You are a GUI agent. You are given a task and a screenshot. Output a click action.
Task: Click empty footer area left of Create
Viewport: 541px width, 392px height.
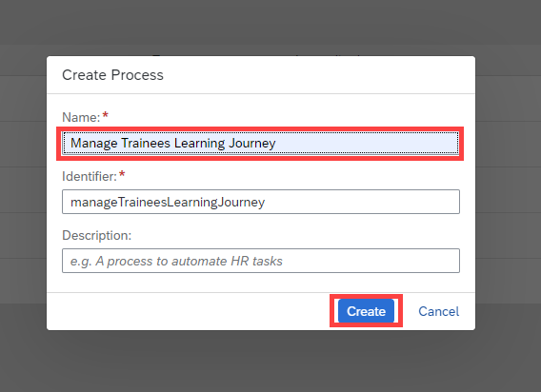[190, 311]
